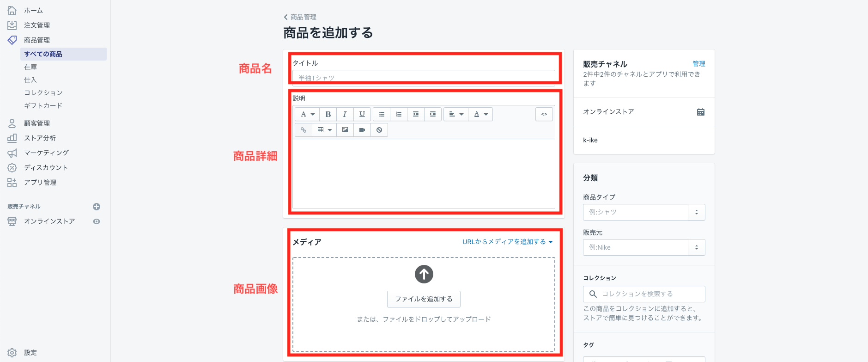Viewport: 868px width, 362px height.
Task: Insert a bulleted list
Action: click(382, 114)
